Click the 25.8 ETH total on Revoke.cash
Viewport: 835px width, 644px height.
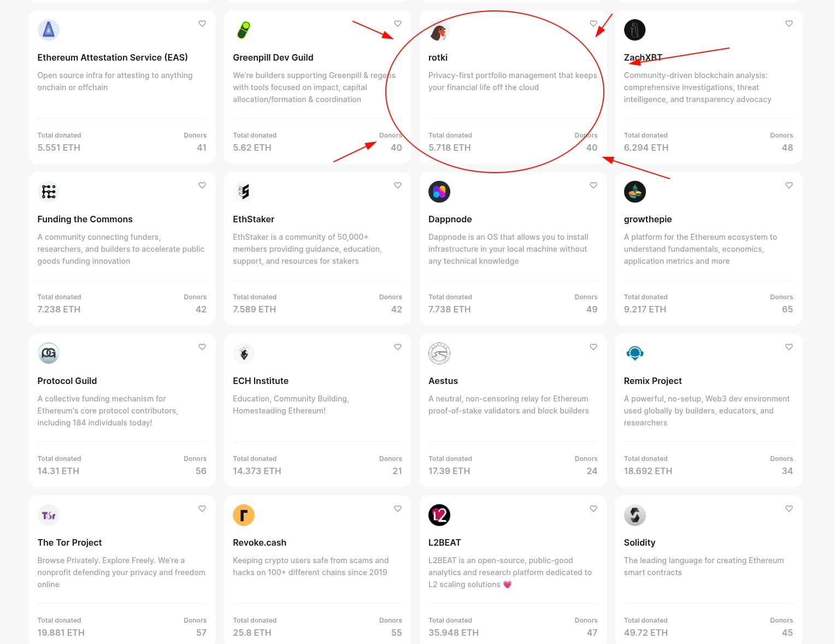coord(252,633)
